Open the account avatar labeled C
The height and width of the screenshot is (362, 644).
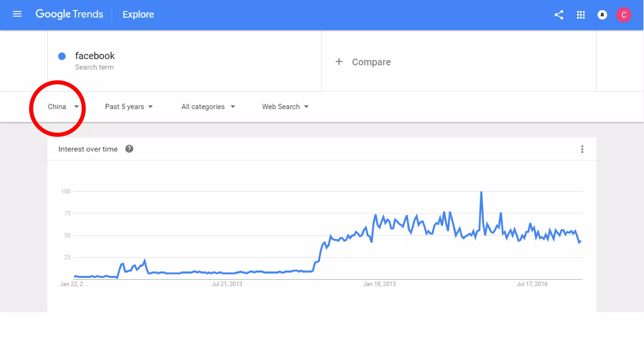pyautogui.click(x=624, y=15)
